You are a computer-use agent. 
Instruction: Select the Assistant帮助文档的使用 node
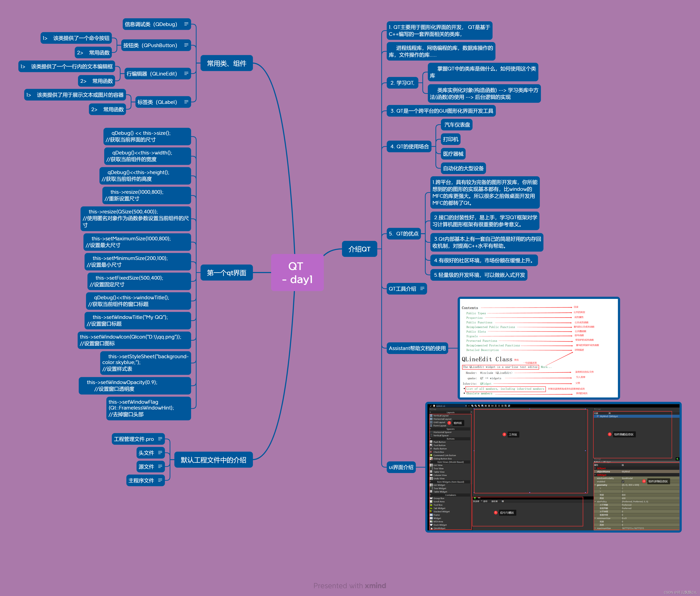tap(417, 348)
